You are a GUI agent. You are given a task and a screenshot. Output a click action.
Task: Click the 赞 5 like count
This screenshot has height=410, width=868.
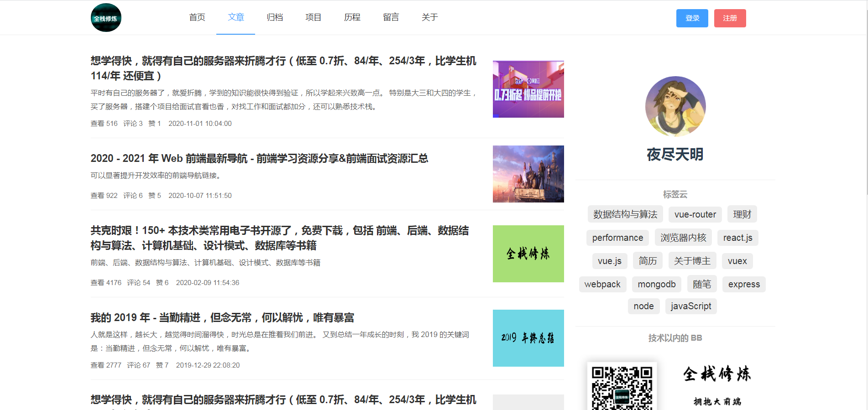(x=155, y=196)
